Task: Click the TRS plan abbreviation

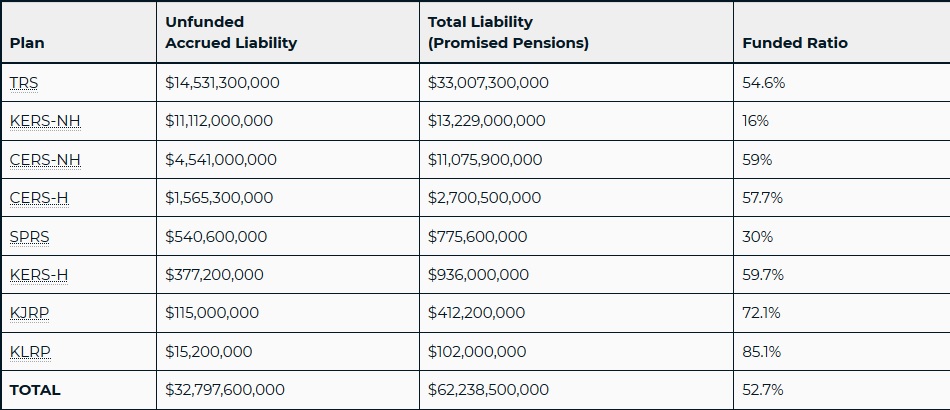Action: coord(24,83)
